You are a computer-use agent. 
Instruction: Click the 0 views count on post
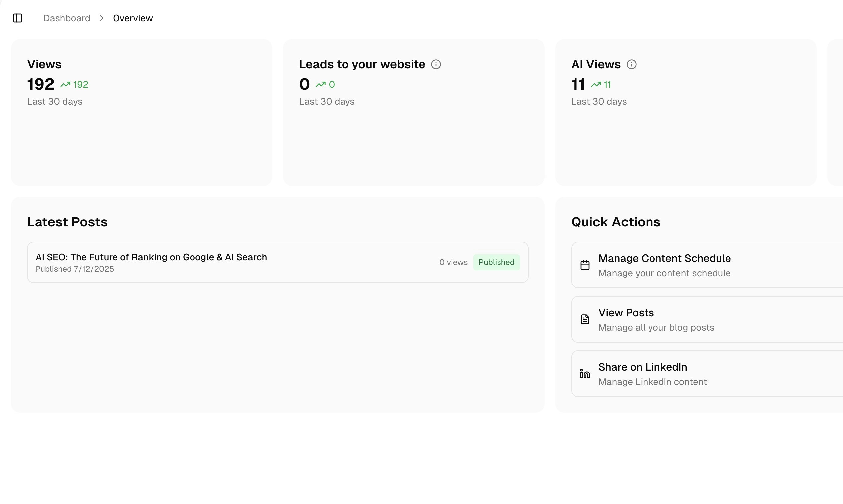(x=453, y=262)
